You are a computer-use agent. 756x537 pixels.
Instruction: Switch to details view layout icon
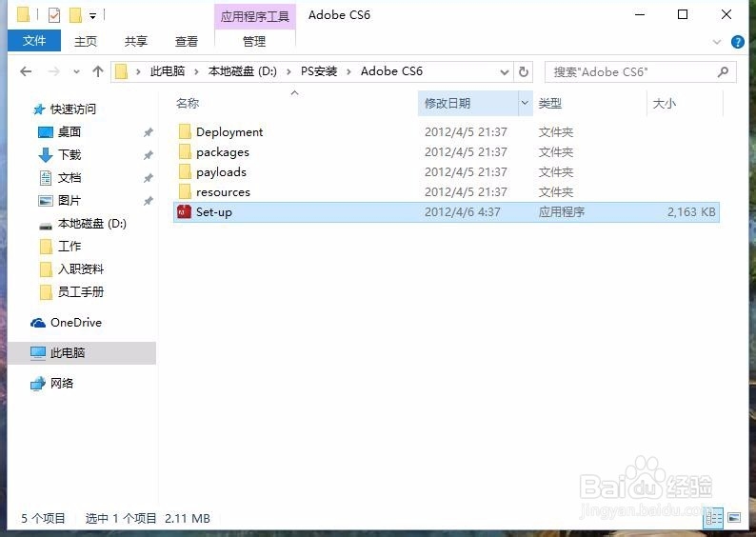click(714, 519)
